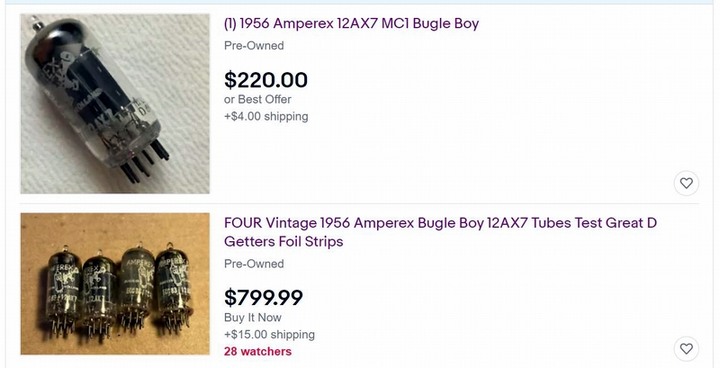Viewport: 720px width, 368px height.
Task: Open the '(1) 1956 Amperex 12AX7 MC1 Bugle Boy' listing
Action: [x=351, y=23]
